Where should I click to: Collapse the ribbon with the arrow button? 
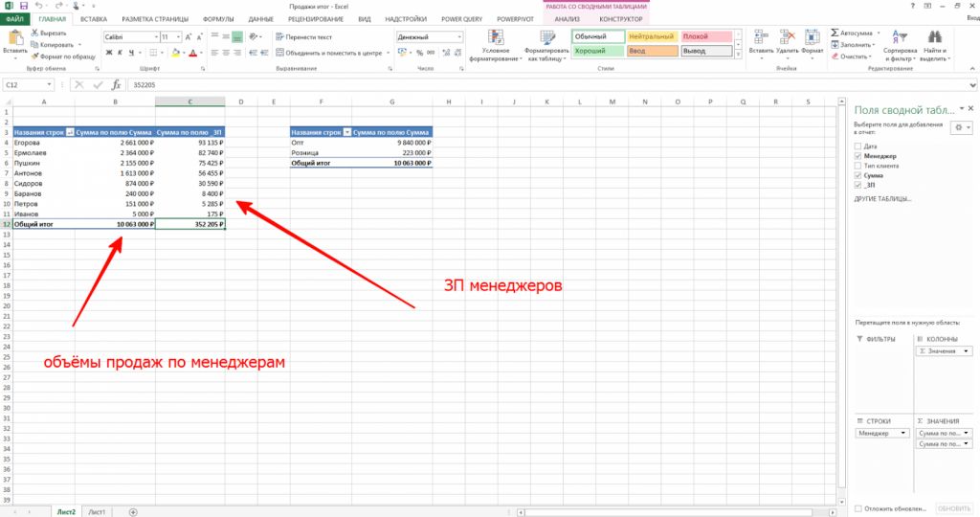click(x=972, y=68)
